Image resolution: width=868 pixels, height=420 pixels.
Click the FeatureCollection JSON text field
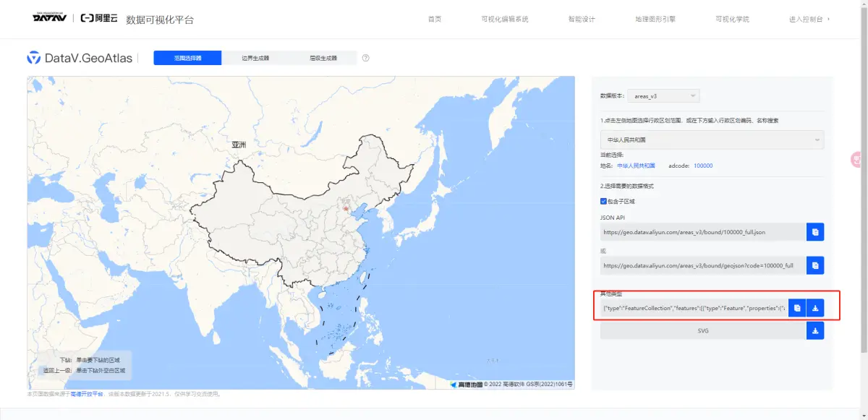click(694, 308)
